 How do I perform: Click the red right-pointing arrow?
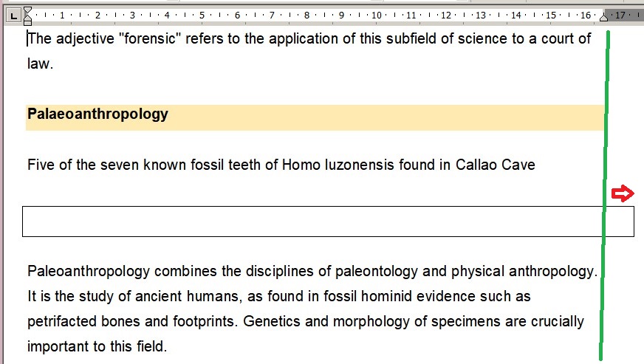pos(623,193)
